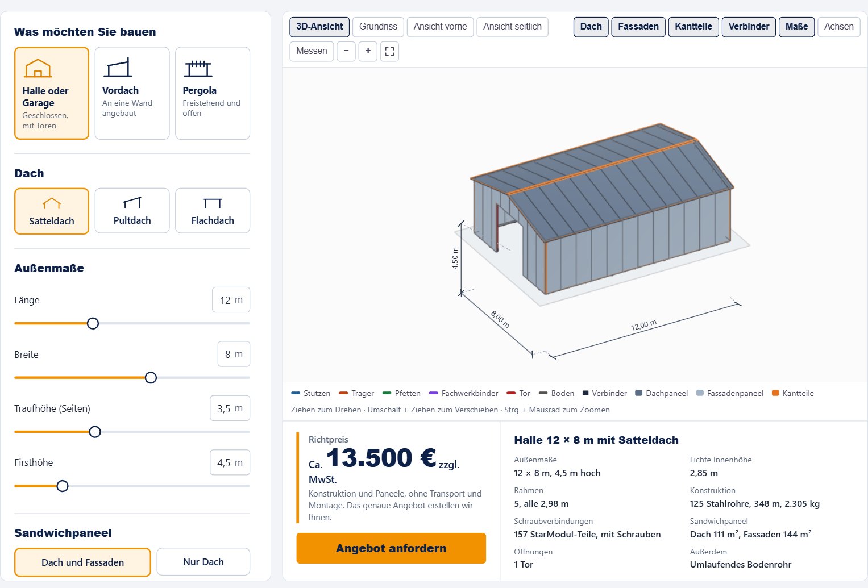
Task: Click the Fassadenpaneel legend swatch
Action: [x=700, y=393]
